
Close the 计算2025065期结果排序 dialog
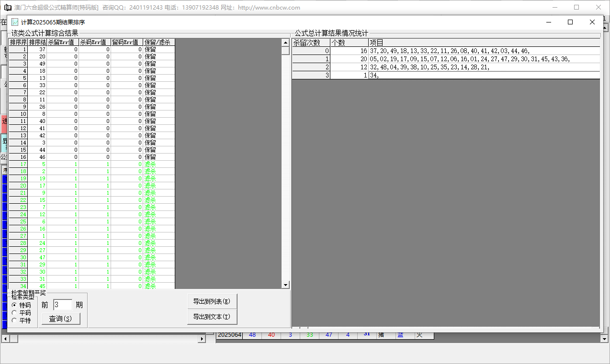coord(592,22)
